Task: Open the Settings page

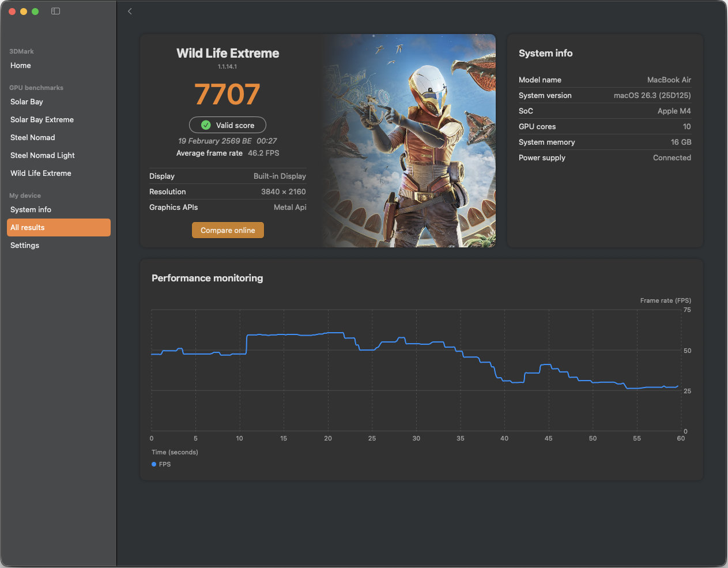Action: click(25, 246)
